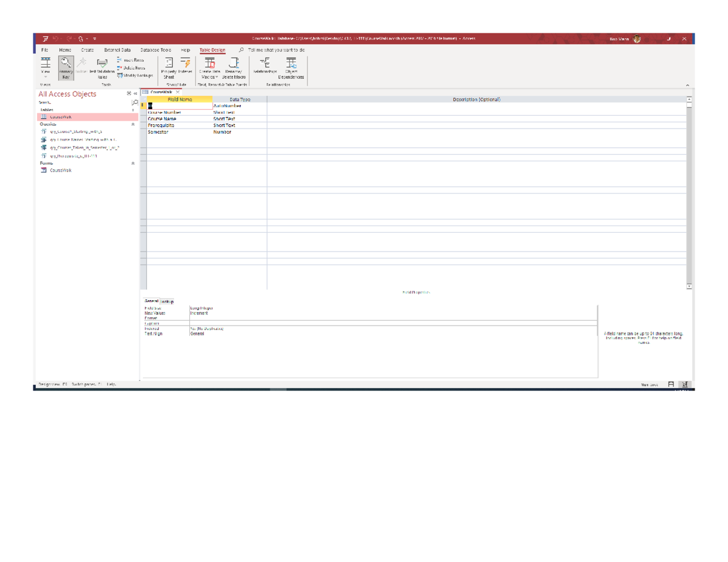The height and width of the screenshot is (562, 728).
Task: Click Rename/Delete Macro icon
Action: click(x=234, y=67)
